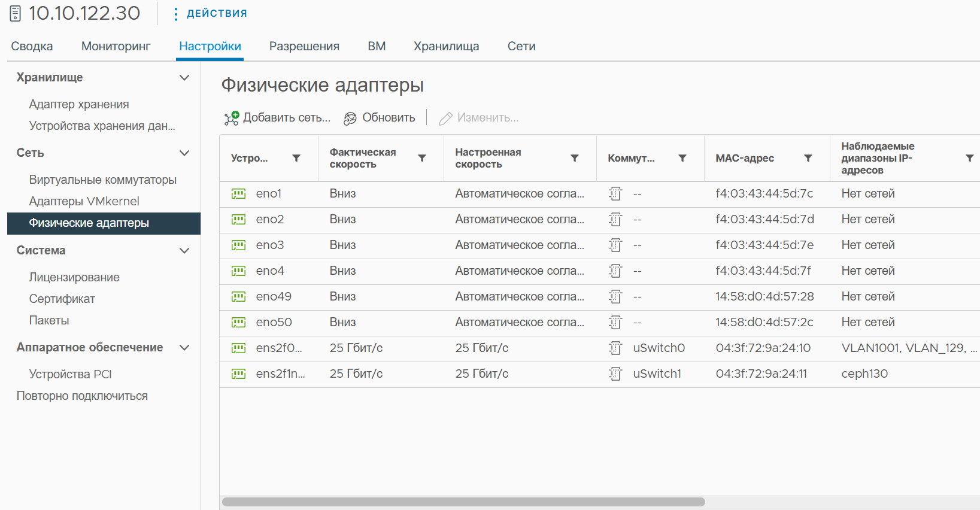
Task: Click the adapter icon for eno1
Action: point(238,194)
